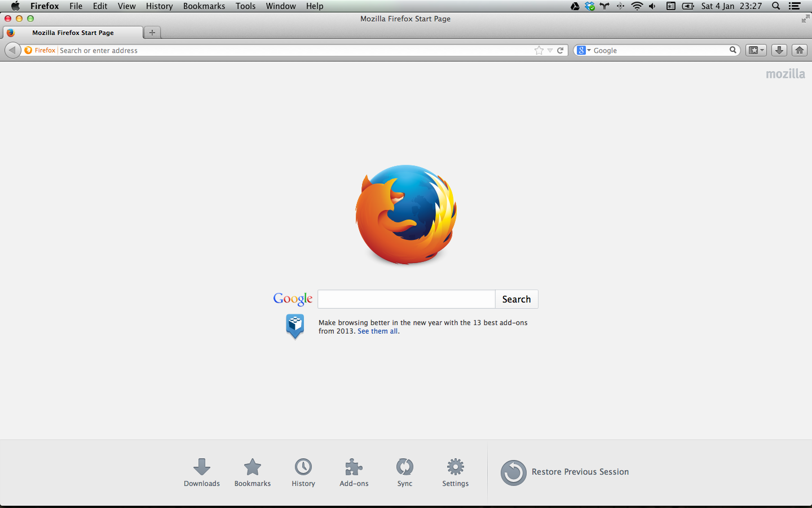Viewport: 812px width, 508px height.
Task: Reload the page using the refresh icon
Action: (x=561, y=50)
